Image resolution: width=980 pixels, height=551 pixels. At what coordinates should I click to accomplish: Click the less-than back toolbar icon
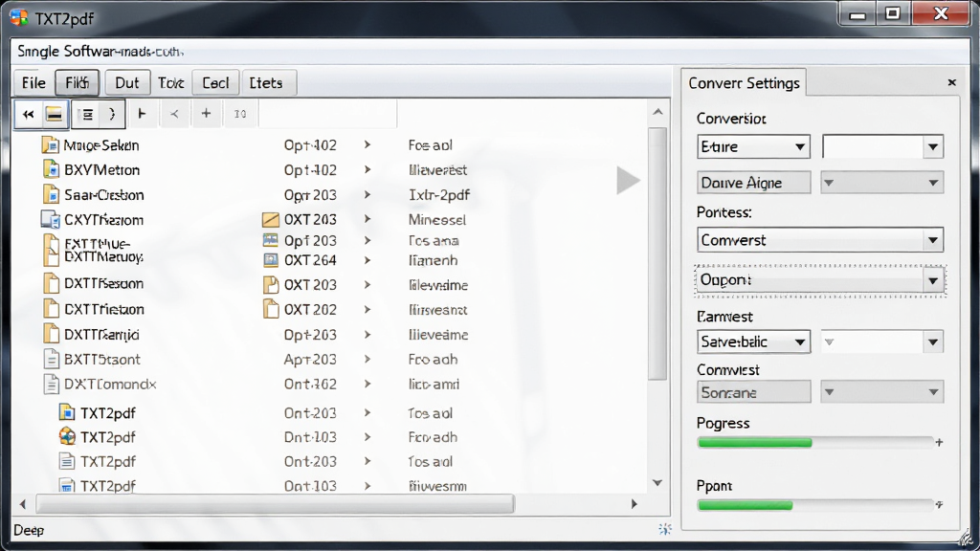click(x=174, y=114)
